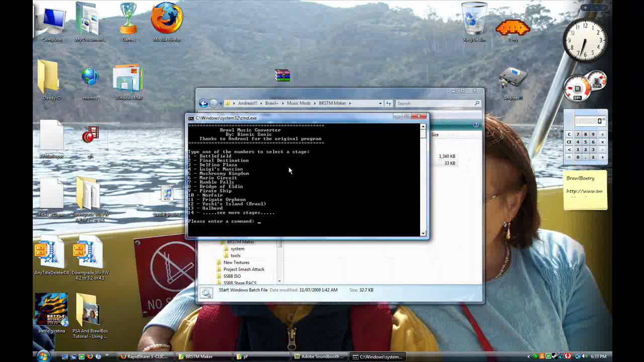The height and width of the screenshot is (362, 644).
Task: Select the Andreas!!! desktop icon
Action: tap(513, 83)
